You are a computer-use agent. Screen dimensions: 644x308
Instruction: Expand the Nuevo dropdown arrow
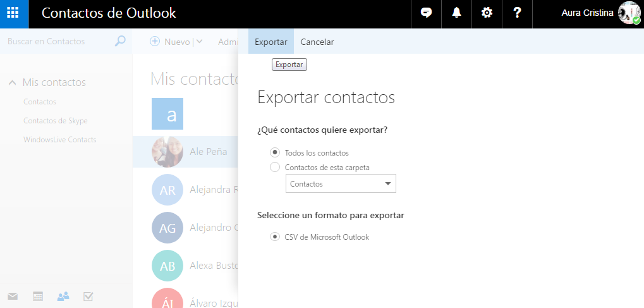[x=200, y=42]
